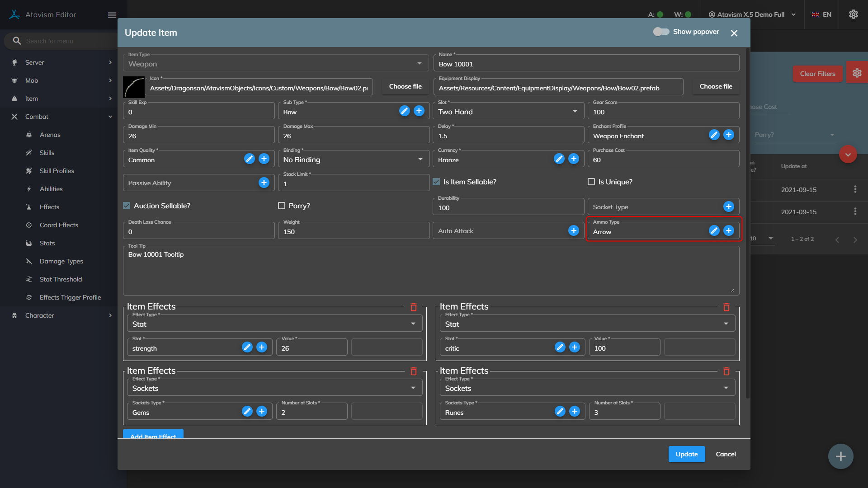This screenshot has width=868, height=488.
Task: Open the Binding dropdown
Action: point(353,160)
